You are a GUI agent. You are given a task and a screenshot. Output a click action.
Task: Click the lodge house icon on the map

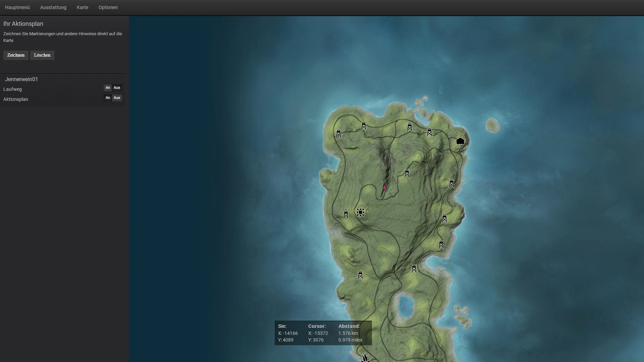(x=460, y=141)
